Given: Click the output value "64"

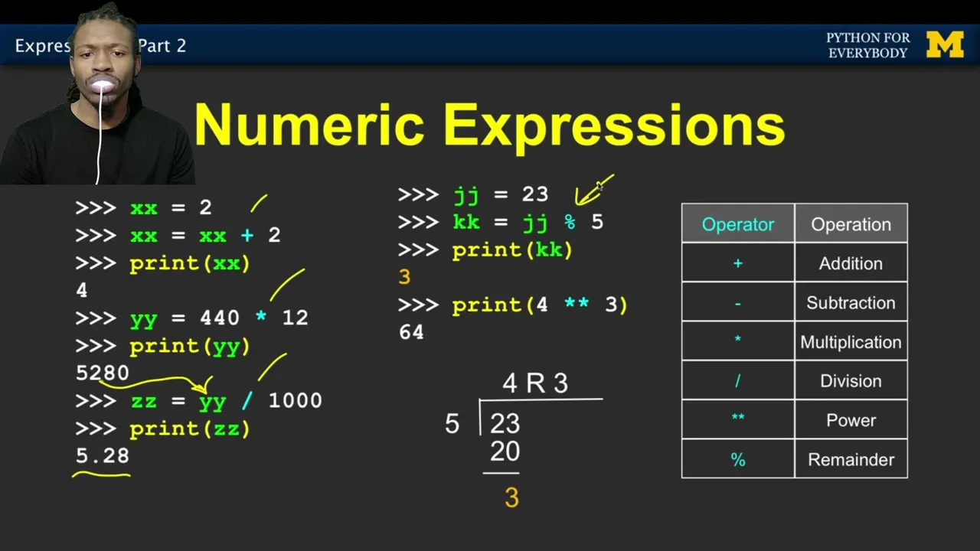Looking at the screenshot, I should coord(411,332).
